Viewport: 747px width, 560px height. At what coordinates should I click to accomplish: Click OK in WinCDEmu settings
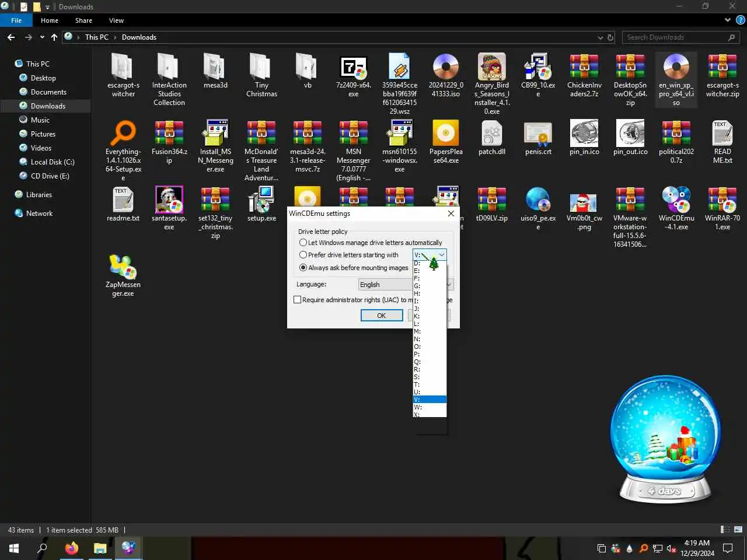pos(382,316)
